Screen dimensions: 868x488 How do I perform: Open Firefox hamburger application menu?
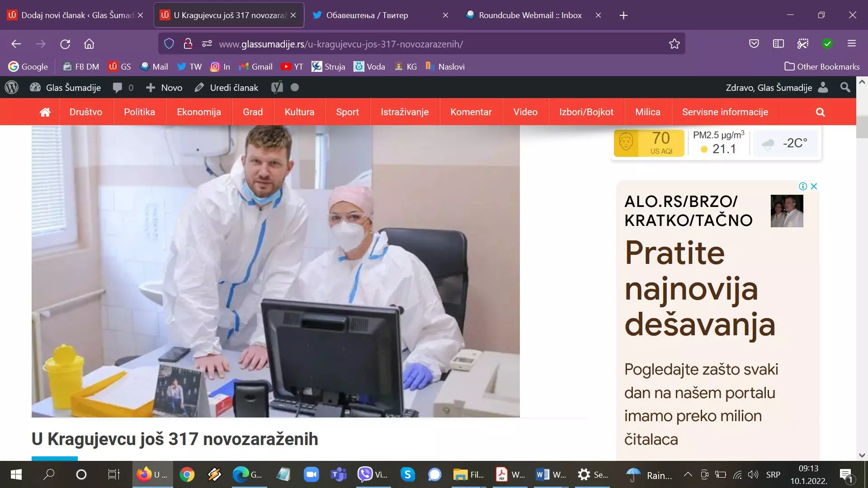[x=852, y=44]
